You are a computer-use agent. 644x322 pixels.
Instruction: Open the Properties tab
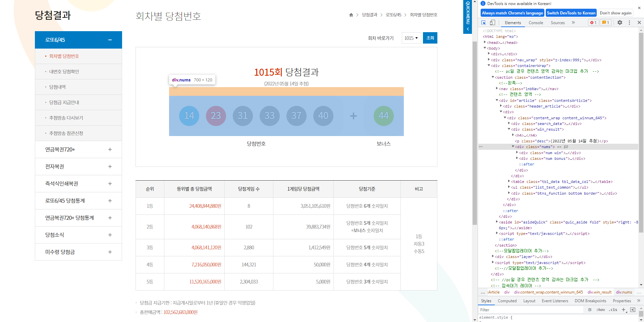(x=622, y=301)
